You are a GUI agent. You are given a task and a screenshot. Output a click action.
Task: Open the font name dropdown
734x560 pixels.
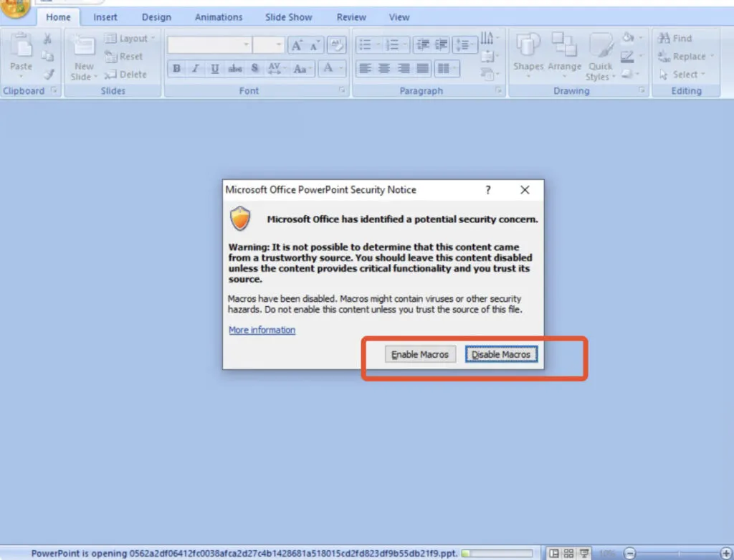point(247,45)
